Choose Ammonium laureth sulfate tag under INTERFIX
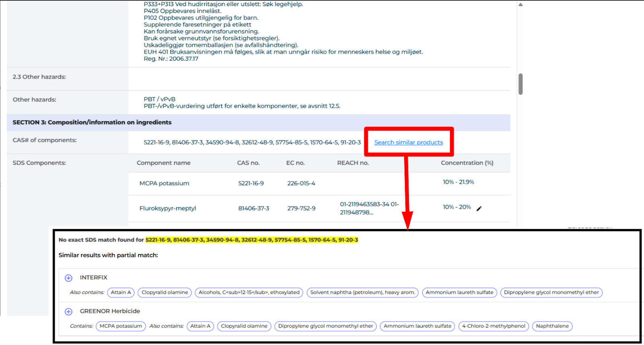The width and height of the screenshot is (644, 345). pyautogui.click(x=459, y=293)
